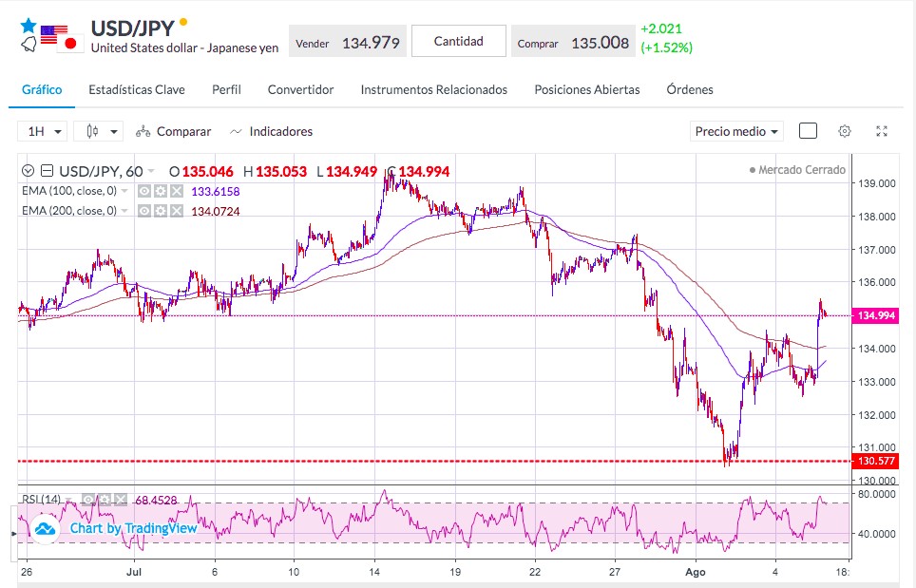Screen dimensions: 916x588
Task: Open the Perfil tab
Action: click(x=227, y=89)
